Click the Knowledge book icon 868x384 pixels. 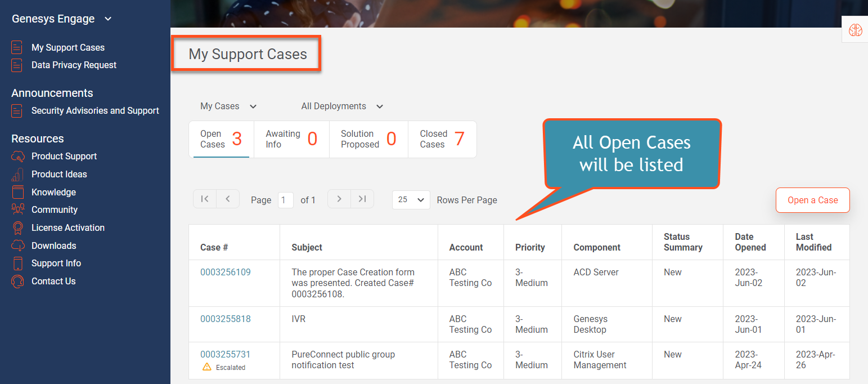coord(18,192)
